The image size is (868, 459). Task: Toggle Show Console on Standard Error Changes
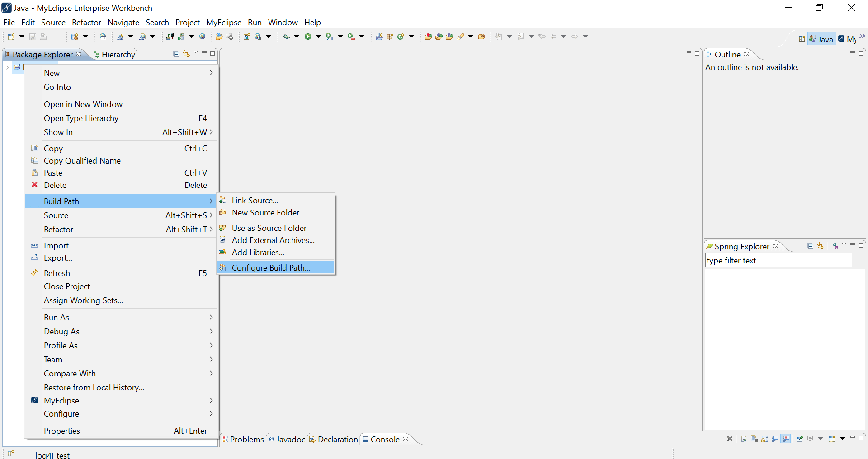click(x=786, y=439)
